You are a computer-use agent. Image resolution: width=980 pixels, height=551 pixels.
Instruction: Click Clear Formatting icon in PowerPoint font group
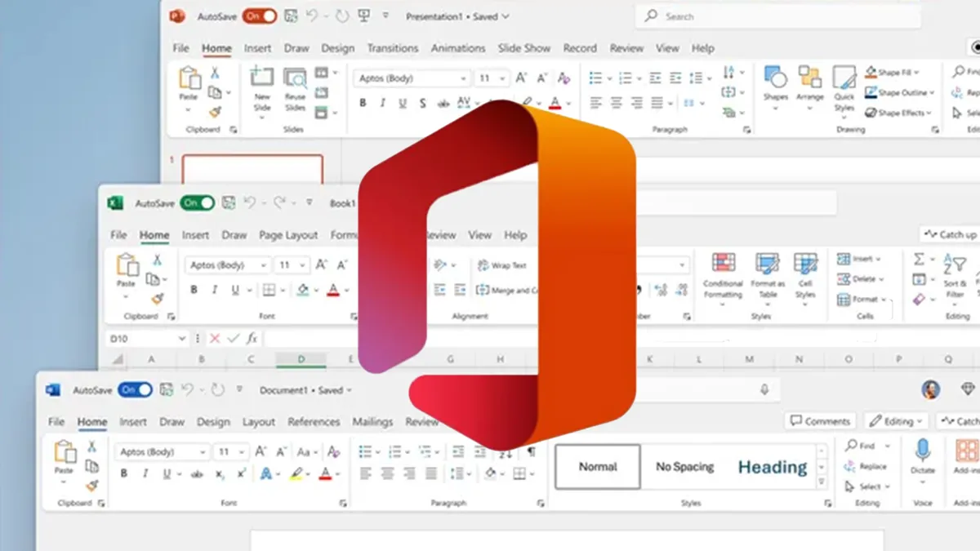click(563, 78)
